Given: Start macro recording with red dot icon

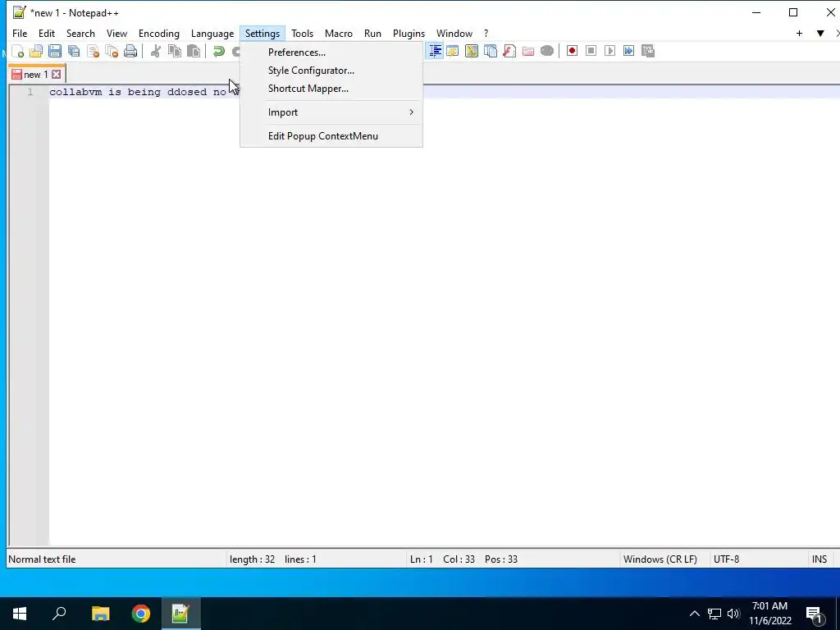Looking at the screenshot, I should tap(572, 51).
